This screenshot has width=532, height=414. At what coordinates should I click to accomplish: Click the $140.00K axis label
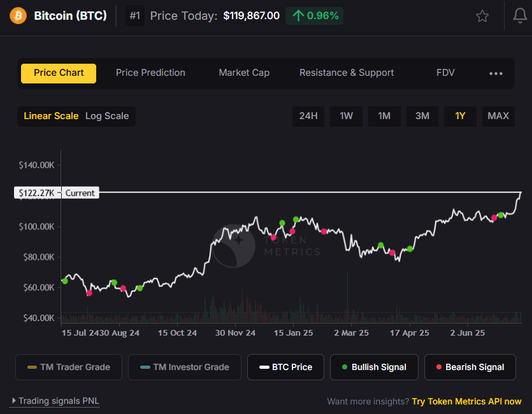pos(37,165)
